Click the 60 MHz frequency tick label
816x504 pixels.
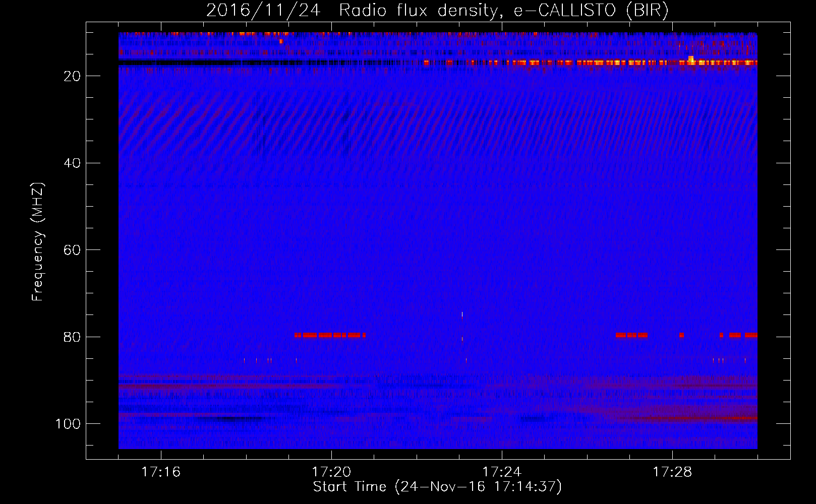(72, 250)
